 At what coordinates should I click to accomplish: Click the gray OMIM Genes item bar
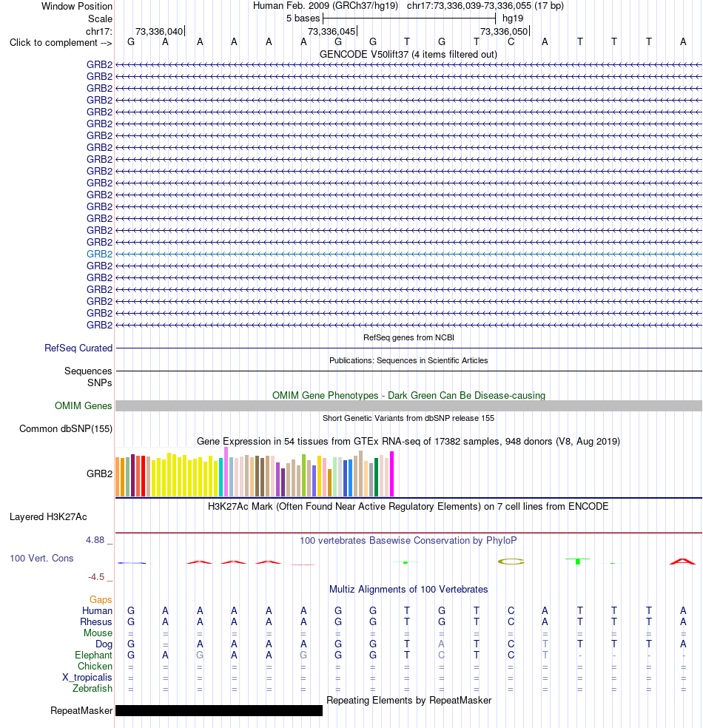pos(408,405)
